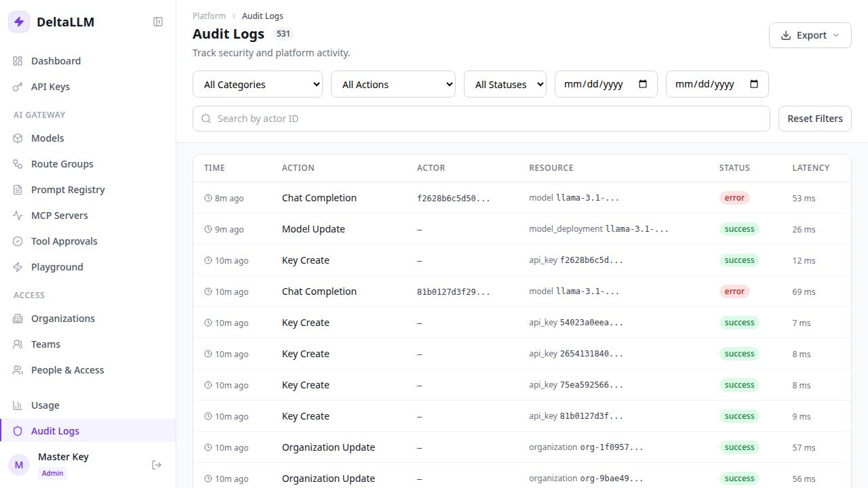Click the ACTION column header
868x488 pixels.
pyautogui.click(x=298, y=168)
